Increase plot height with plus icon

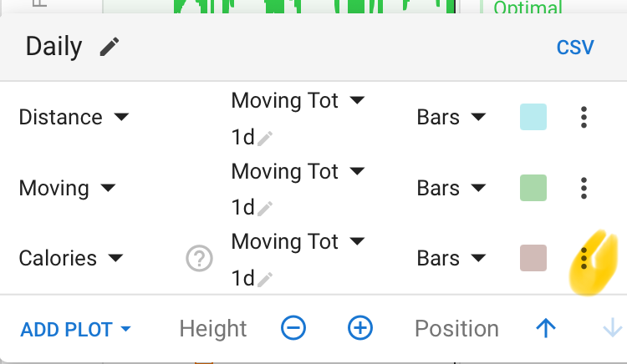(x=360, y=329)
